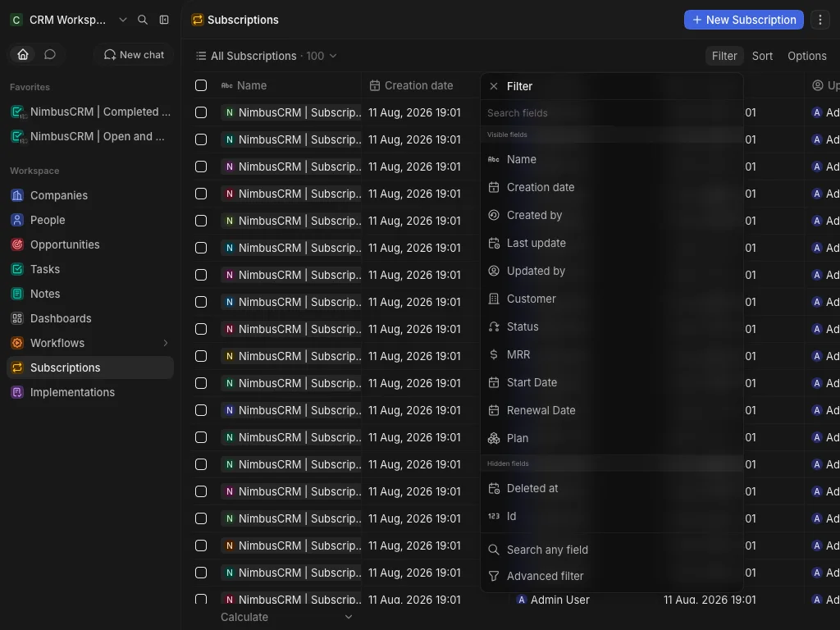This screenshot has width=840, height=630.
Task: Check the fourth subscription row checkbox
Action: coord(201,194)
